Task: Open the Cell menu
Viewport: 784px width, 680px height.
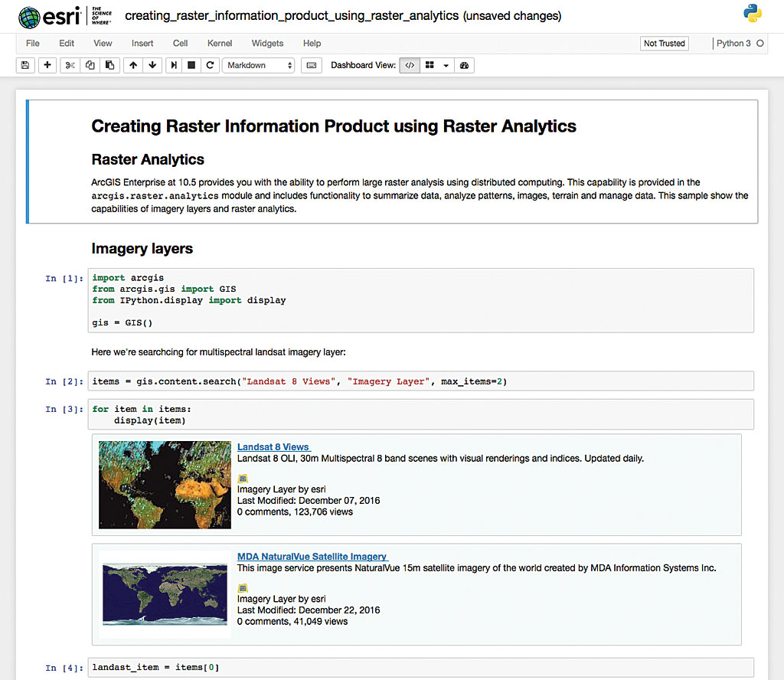Action: coord(180,44)
